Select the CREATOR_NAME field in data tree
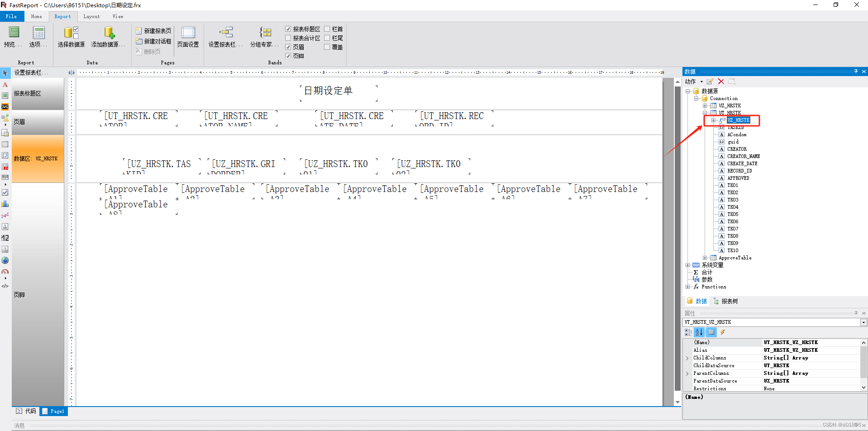 [x=744, y=156]
